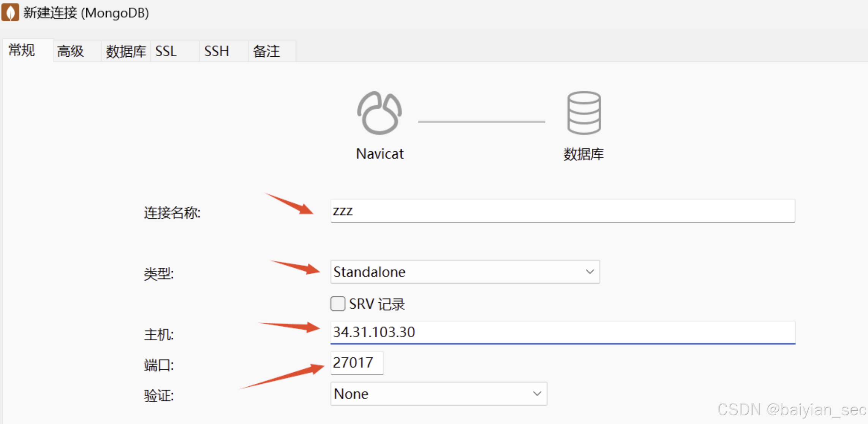Click the connection line between icons
This screenshot has width=868, height=424.
click(x=481, y=122)
